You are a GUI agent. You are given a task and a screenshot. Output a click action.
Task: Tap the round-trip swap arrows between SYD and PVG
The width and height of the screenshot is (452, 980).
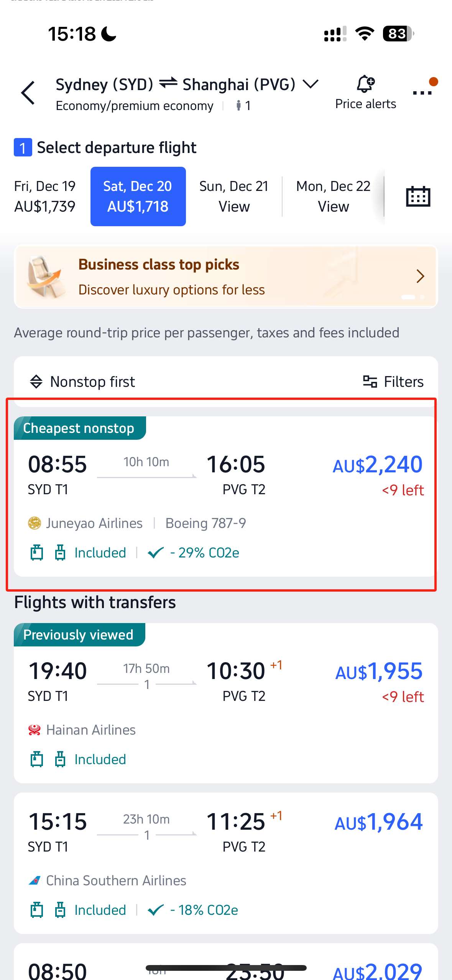[x=167, y=84]
